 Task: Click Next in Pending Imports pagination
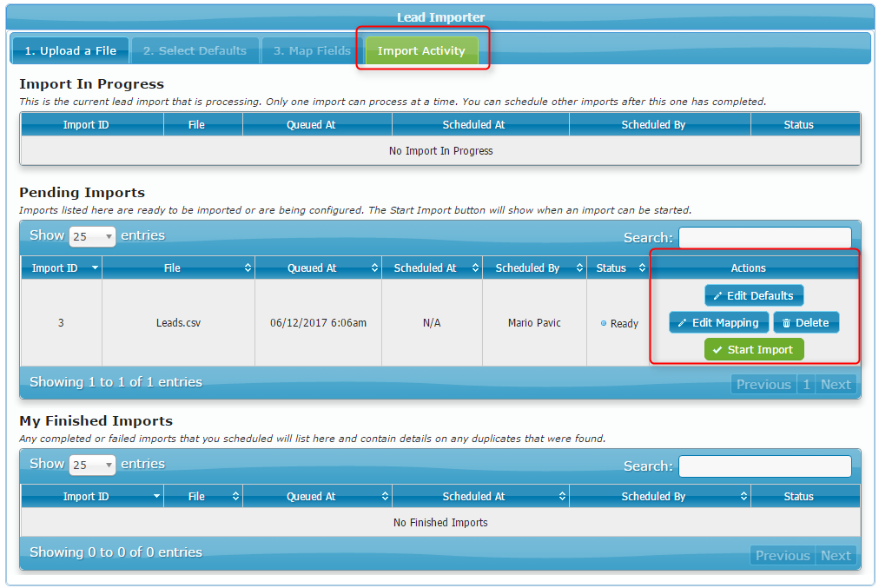(x=836, y=385)
